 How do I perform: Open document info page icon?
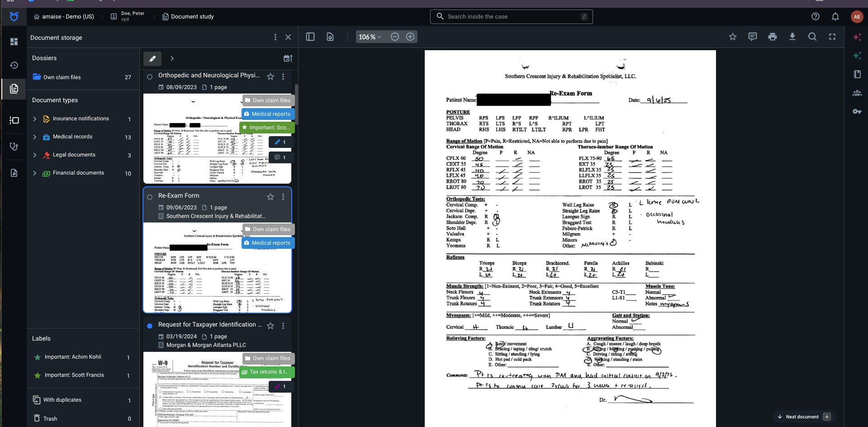pyautogui.click(x=330, y=37)
